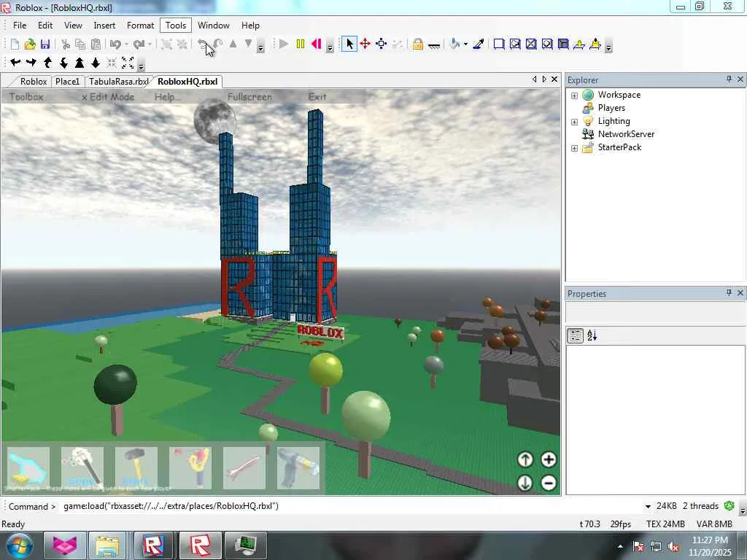Image resolution: width=747 pixels, height=560 pixels.
Task: Click the in-game Help button
Action: tap(167, 97)
